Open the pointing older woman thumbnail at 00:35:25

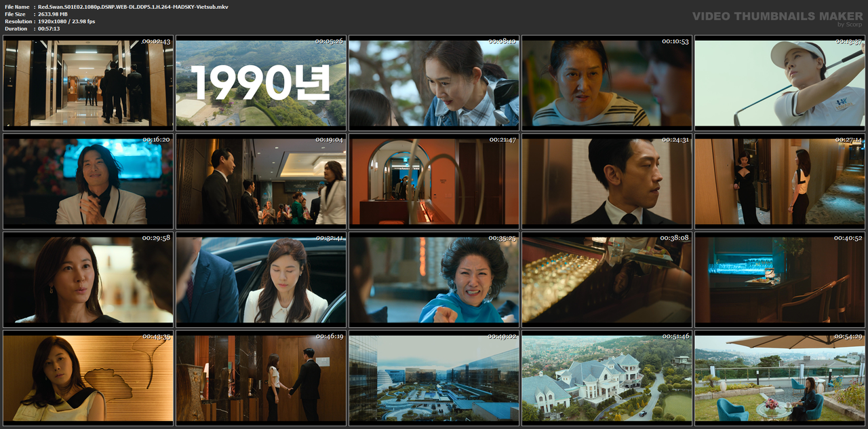(x=434, y=280)
